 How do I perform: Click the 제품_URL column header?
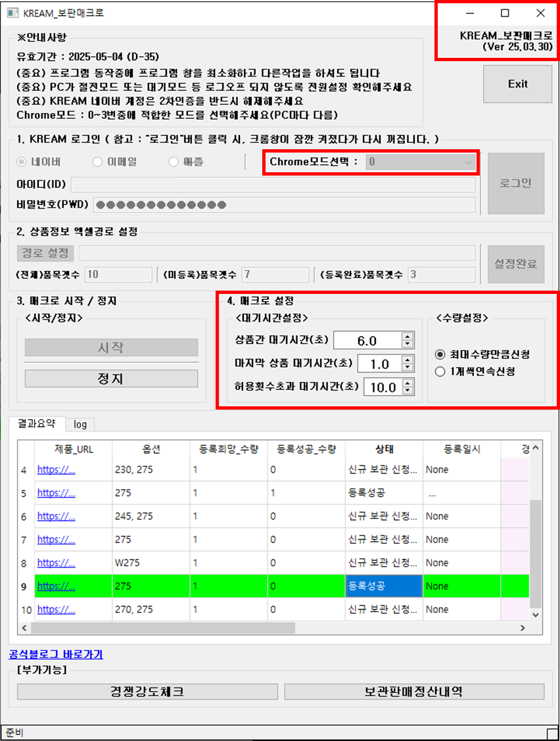click(74, 450)
